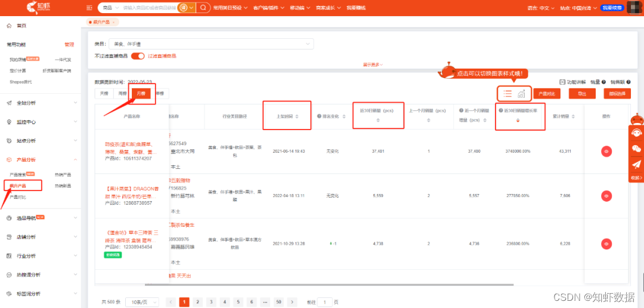Click the info icon beside 排名变化 header
The height and width of the screenshot is (308, 644).
318,116
